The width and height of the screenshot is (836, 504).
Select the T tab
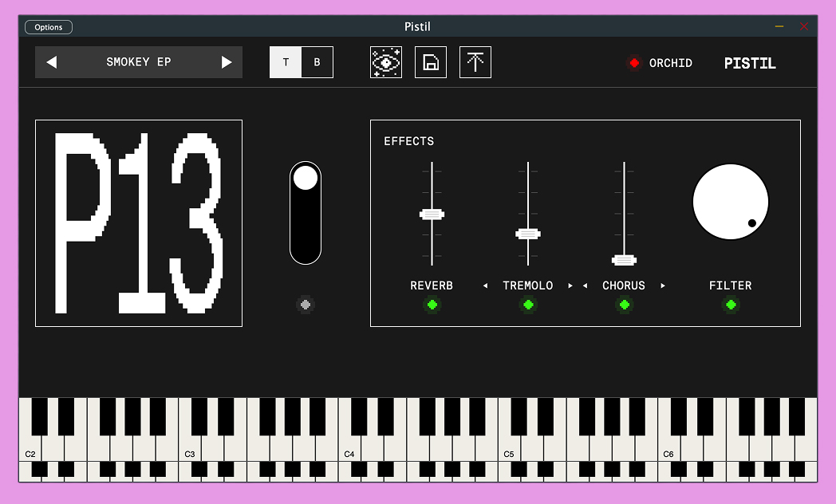point(286,62)
